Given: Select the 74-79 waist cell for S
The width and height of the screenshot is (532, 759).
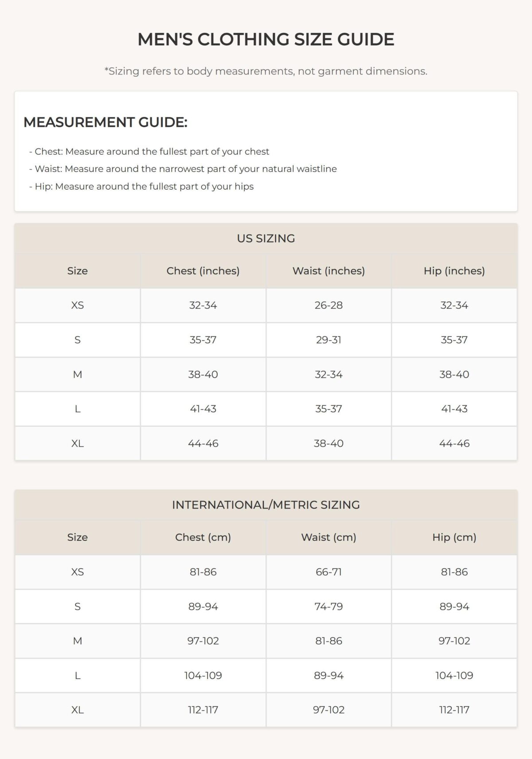Looking at the screenshot, I should (x=329, y=606).
